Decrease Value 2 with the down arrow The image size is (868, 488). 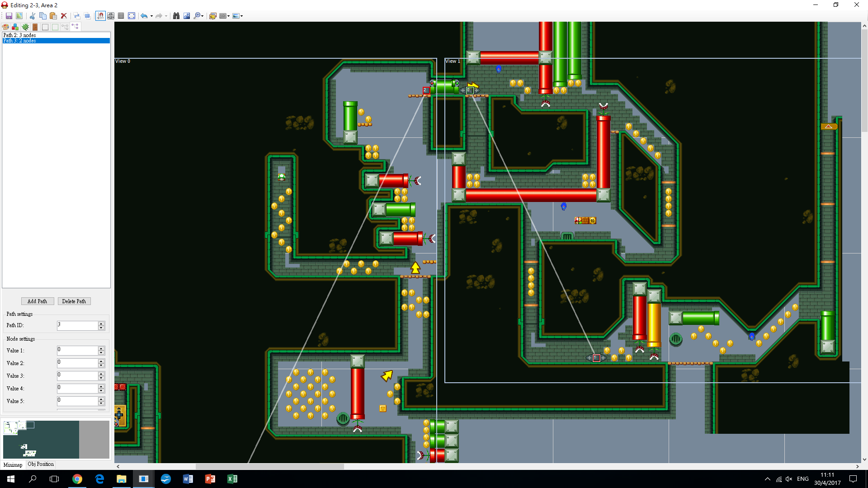(x=101, y=366)
